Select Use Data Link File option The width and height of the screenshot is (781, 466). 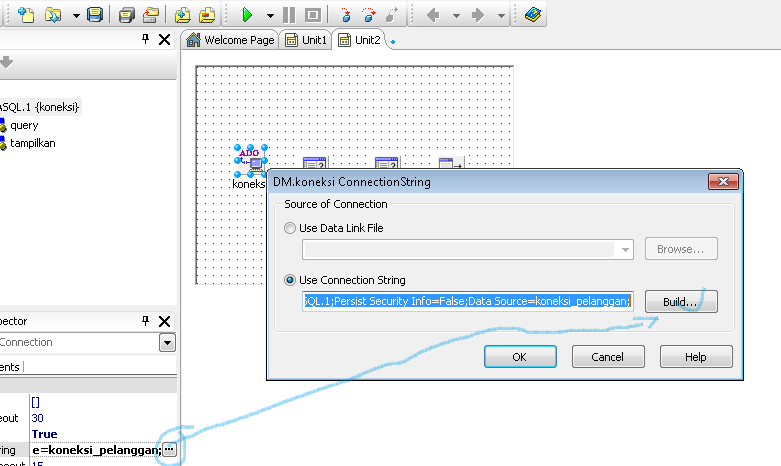(289, 228)
